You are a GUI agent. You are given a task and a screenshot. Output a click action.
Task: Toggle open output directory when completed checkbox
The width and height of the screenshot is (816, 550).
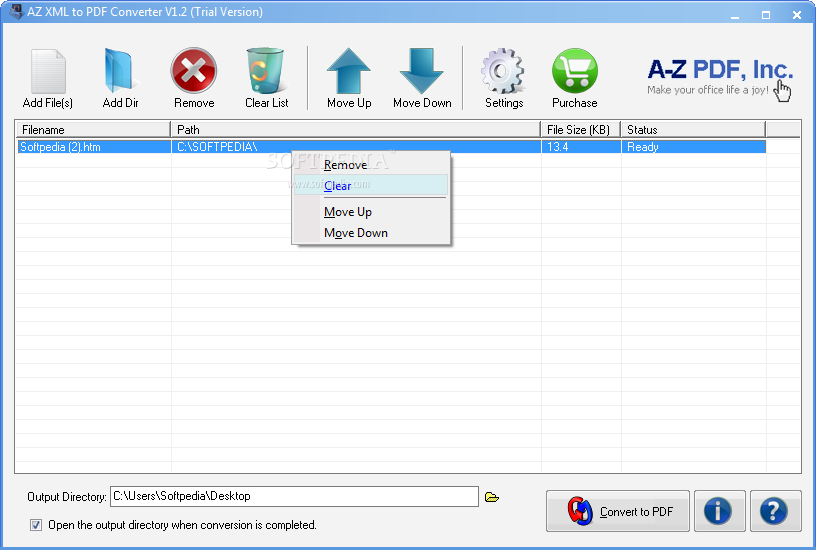pyautogui.click(x=36, y=525)
